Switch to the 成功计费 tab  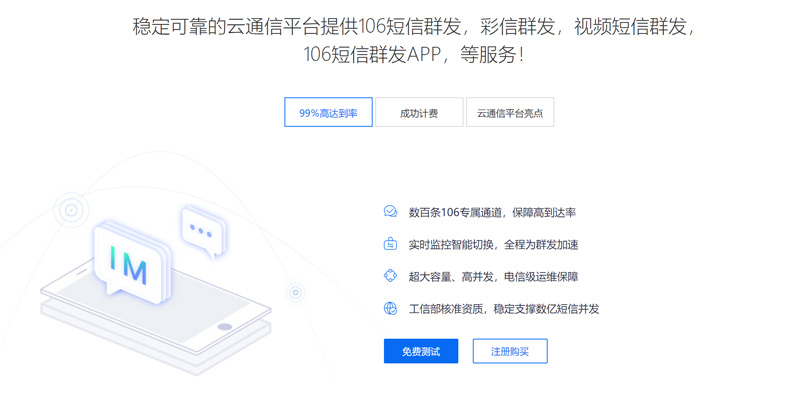pyautogui.click(x=419, y=112)
